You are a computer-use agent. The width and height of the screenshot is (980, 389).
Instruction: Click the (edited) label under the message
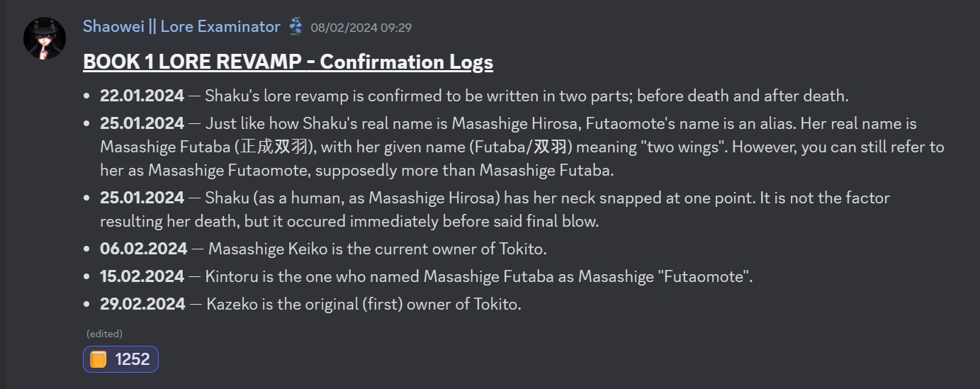pos(104,333)
